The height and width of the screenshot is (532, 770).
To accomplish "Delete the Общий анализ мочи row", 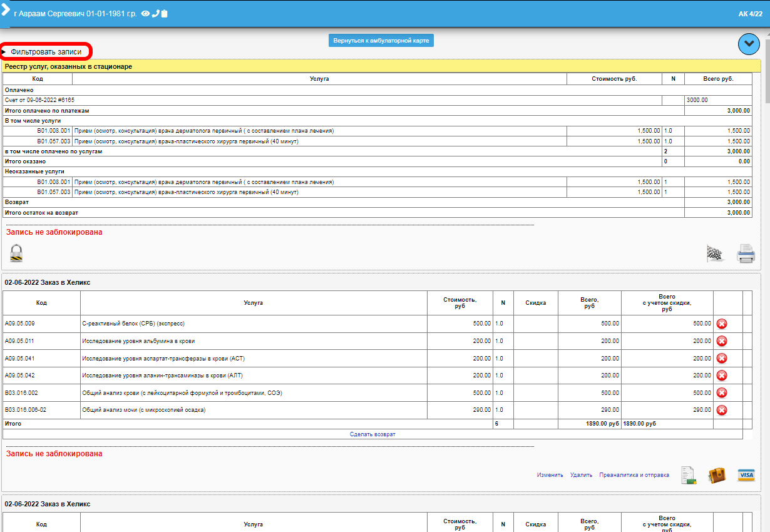I will point(721,410).
